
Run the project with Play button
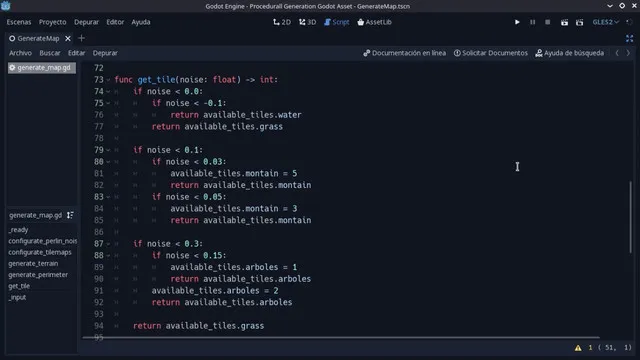click(x=517, y=22)
